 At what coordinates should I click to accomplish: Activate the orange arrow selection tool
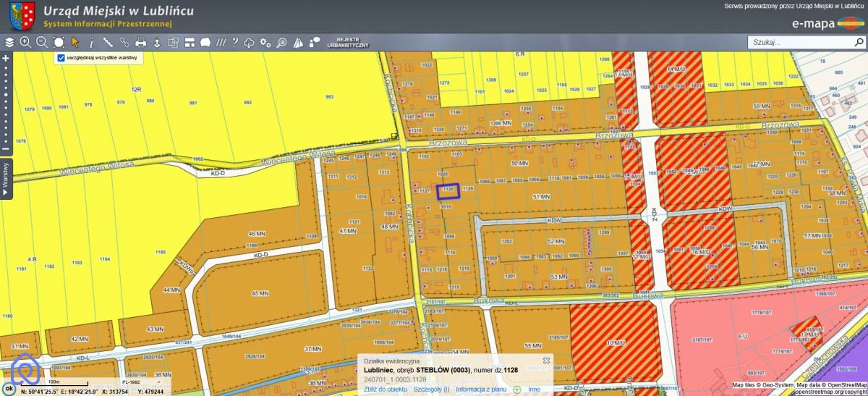pos(75,42)
